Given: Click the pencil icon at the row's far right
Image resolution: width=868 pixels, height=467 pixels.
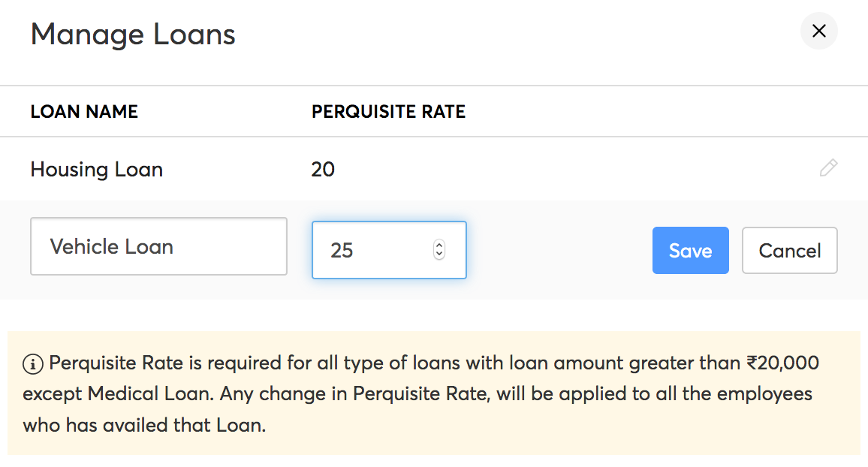Looking at the screenshot, I should pyautogui.click(x=828, y=168).
